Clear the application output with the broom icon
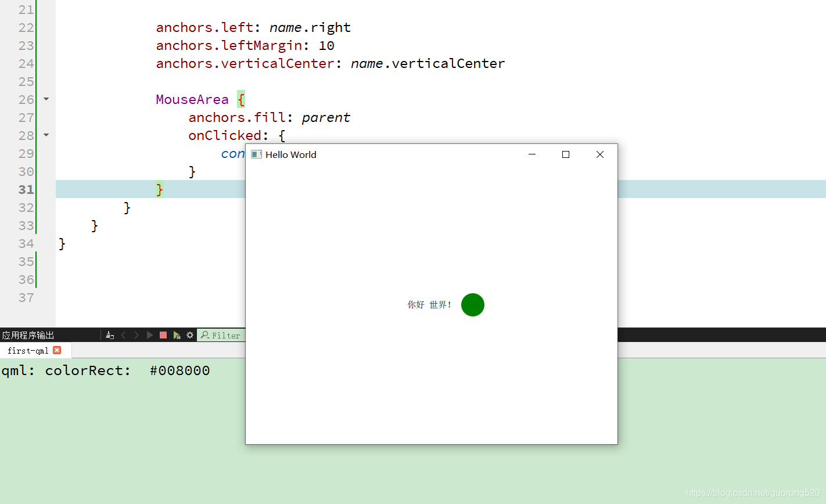 [x=110, y=335]
